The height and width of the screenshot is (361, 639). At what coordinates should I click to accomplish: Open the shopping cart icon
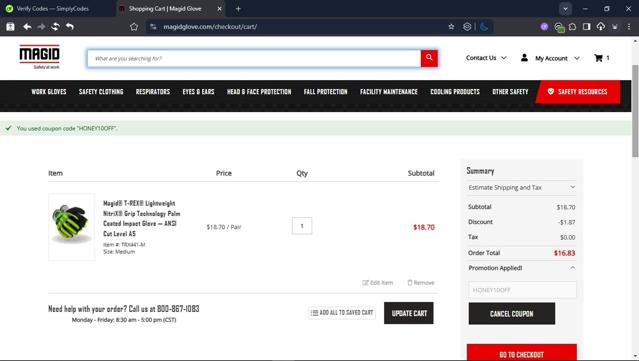pos(598,58)
